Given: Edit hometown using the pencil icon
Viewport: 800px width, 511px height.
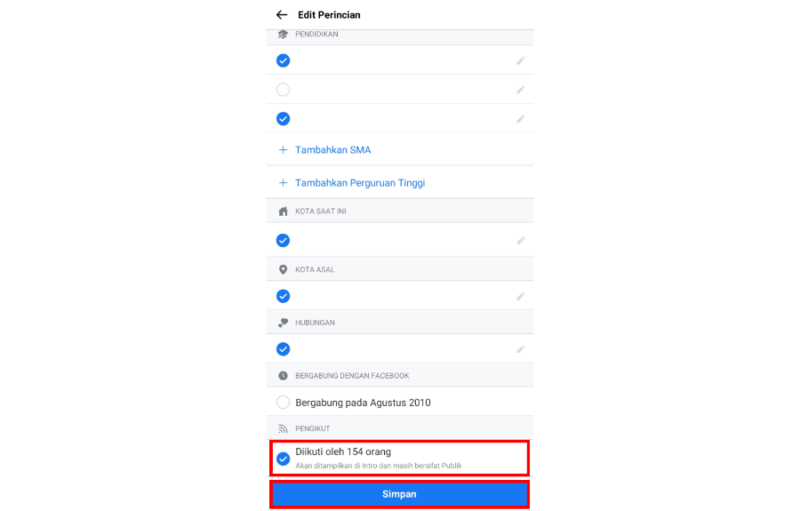Looking at the screenshot, I should click(520, 296).
